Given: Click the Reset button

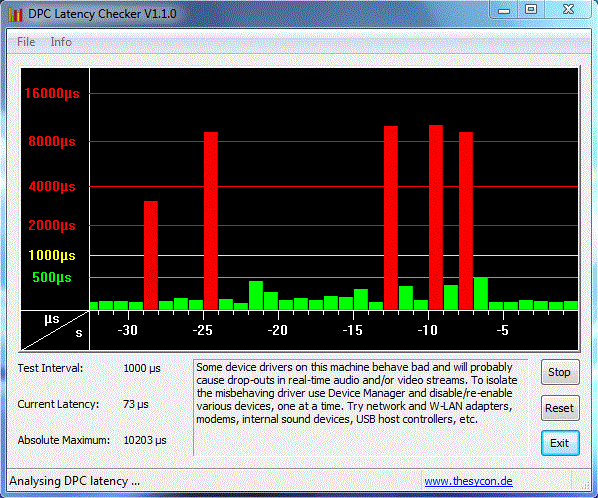Looking at the screenshot, I should (x=560, y=408).
